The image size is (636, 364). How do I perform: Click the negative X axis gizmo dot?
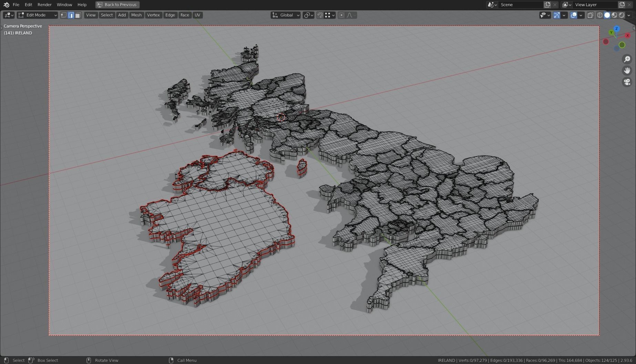click(606, 42)
